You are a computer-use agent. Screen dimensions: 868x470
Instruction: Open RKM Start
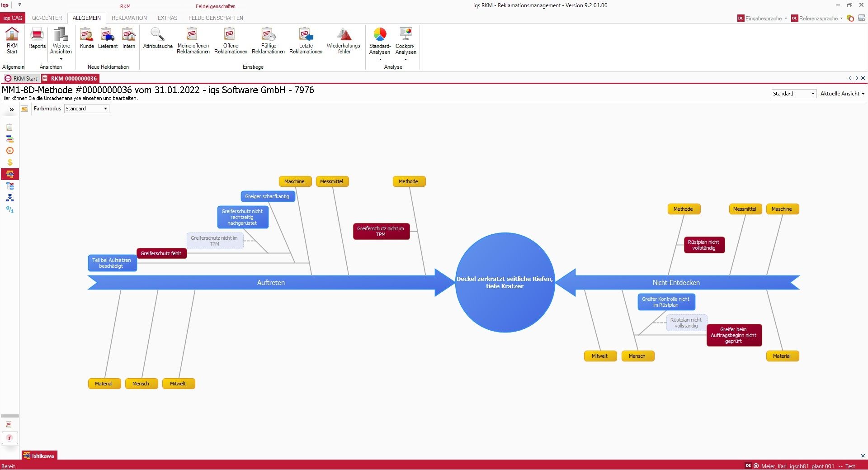[x=12, y=41]
